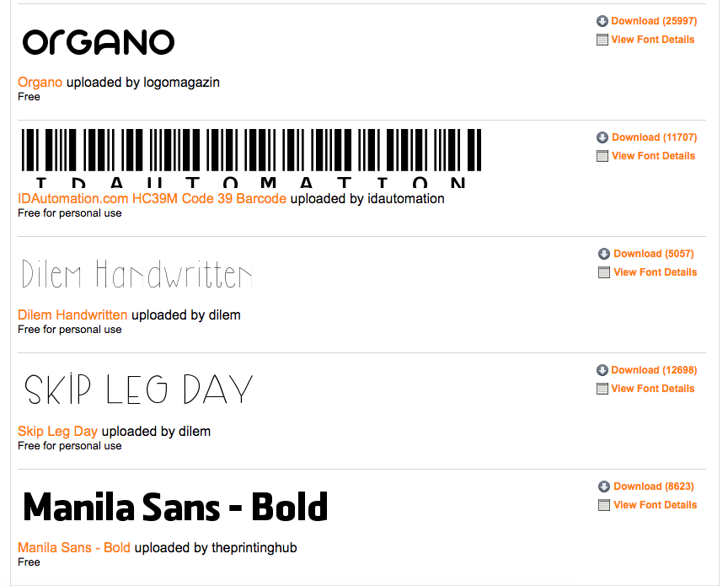Click download arrow icon for IDAutomation barcode font
Image resolution: width=728 pixels, height=586 pixels.
[602, 137]
